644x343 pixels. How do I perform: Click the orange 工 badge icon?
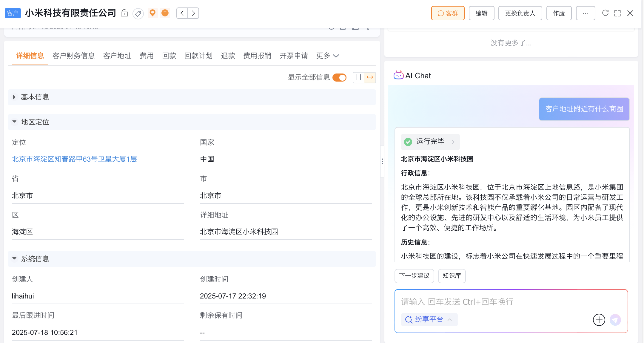[165, 13]
